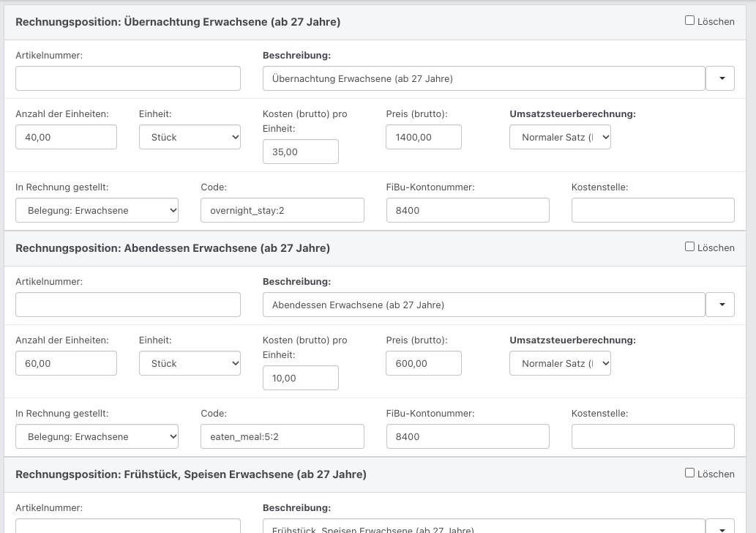Click 'Löschen' label in Abendessen header
Screen dimensions: 756x533
(x=716, y=247)
